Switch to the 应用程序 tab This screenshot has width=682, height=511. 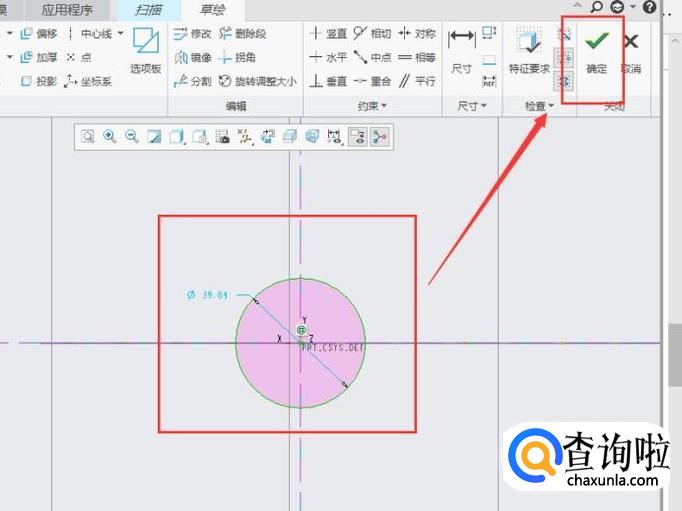pyautogui.click(x=67, y=10)
